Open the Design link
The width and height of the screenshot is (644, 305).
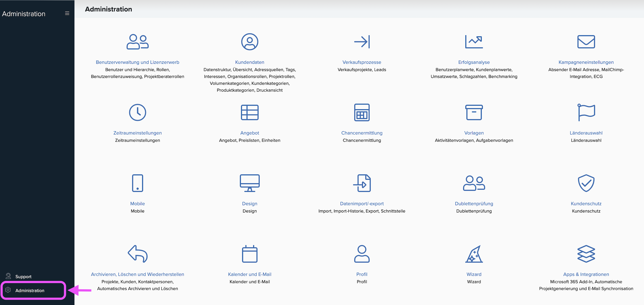pos(249,204)
